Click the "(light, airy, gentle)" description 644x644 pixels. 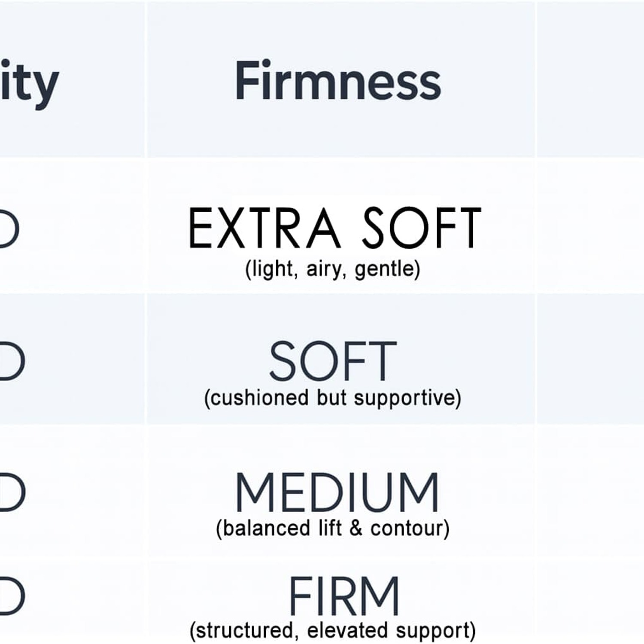coord(333,270)
